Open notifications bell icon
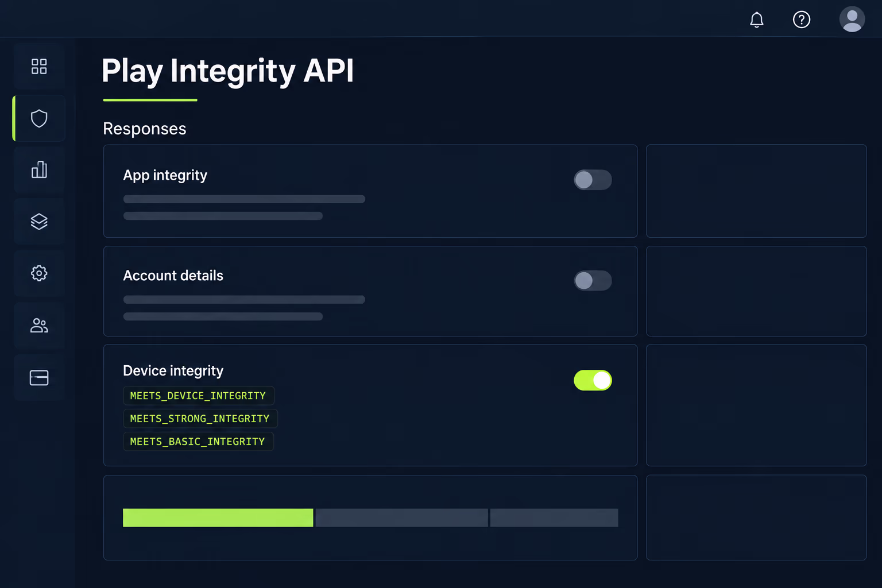 coord(757,20)
